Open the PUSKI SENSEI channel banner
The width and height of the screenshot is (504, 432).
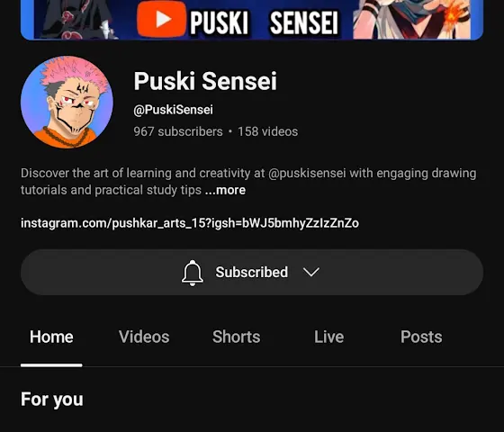252,20
